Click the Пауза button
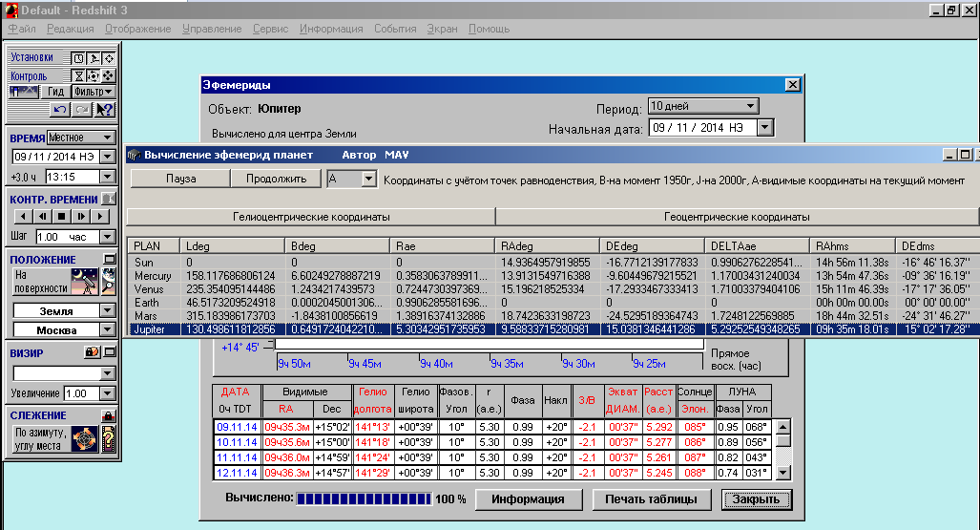The height and width of the screenshot is (530, 980). coord(180,179)
